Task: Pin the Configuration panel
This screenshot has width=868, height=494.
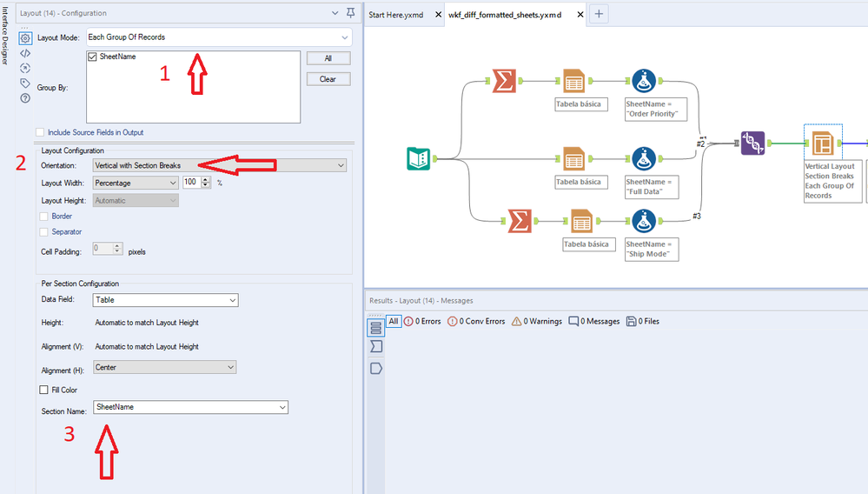Action: 350,13
